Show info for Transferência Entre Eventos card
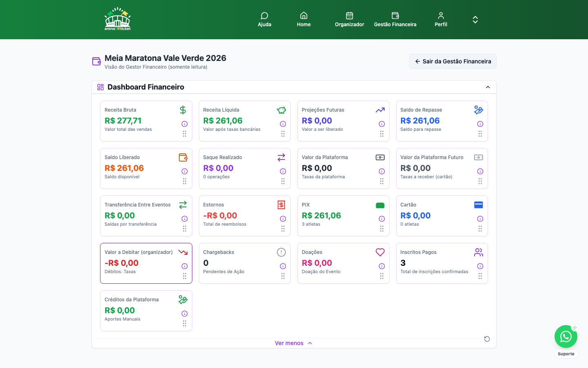Viewport: 588px width, 368px height. tap(185, 219)
